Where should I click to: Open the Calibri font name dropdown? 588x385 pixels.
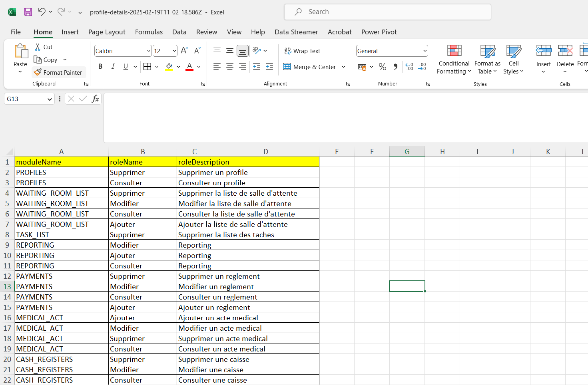[x=149, y=51]
